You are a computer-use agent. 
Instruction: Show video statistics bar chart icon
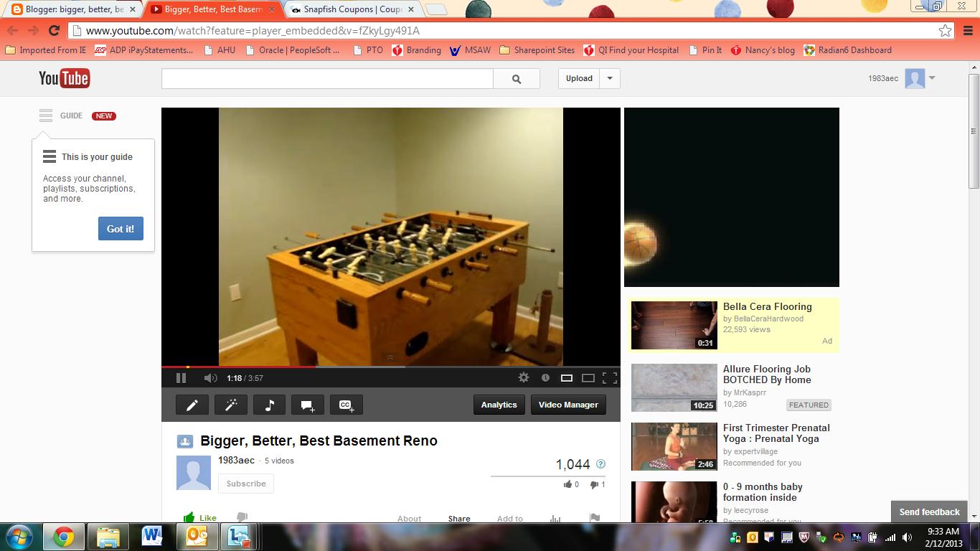(555, 518)
